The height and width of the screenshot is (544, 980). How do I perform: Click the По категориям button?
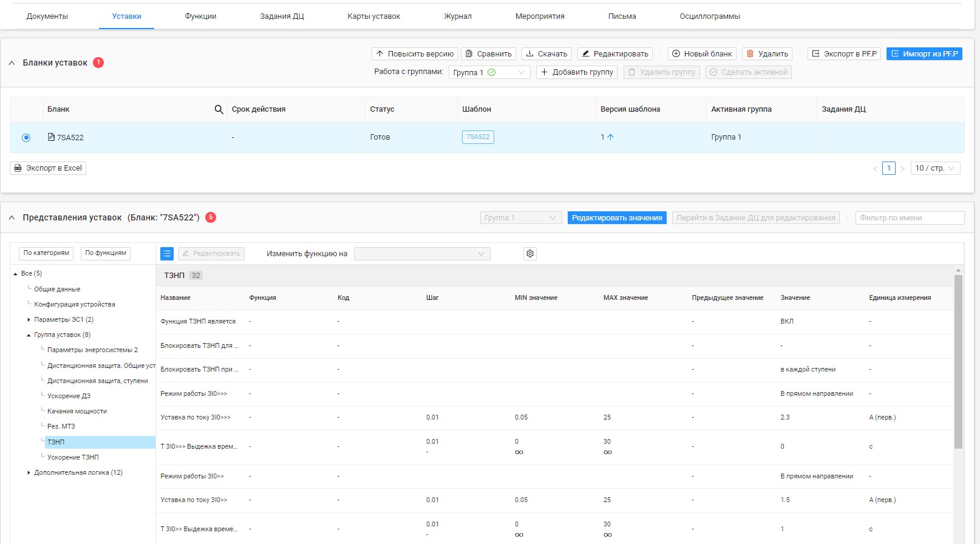[x=46, y=253]
